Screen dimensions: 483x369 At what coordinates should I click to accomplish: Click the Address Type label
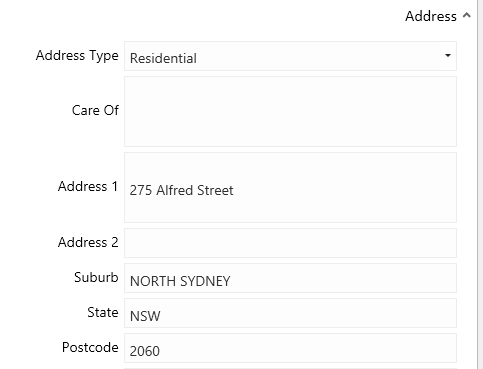point(77,56)
